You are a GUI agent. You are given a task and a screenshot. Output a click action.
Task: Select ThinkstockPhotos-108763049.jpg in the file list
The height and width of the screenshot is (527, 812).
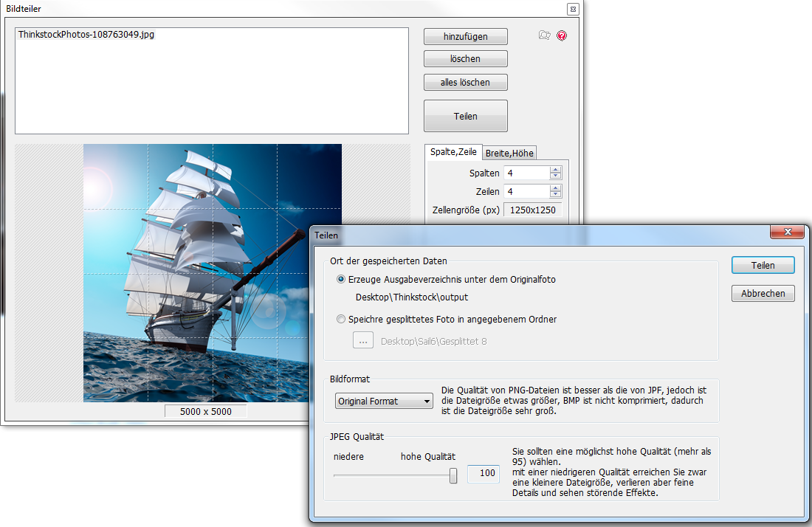click(x=86, y=35)
